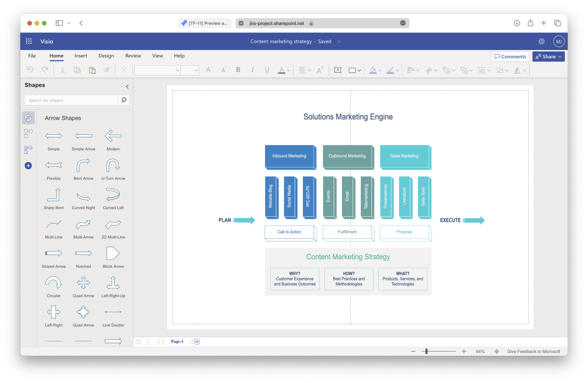Choose the Sharp Bent arrow shape
588x383 pixels.
pyautogui.click(x=53, y=195)
